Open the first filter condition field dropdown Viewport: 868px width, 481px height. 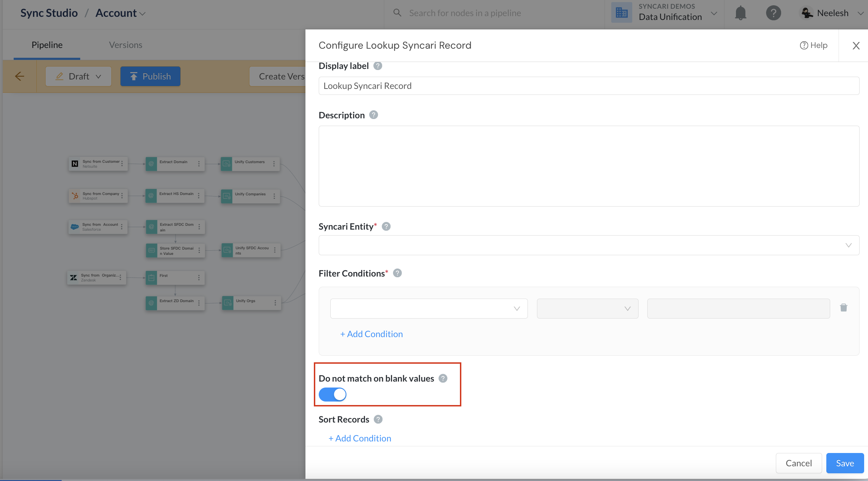pyautogui.click(x=429, y=308)
